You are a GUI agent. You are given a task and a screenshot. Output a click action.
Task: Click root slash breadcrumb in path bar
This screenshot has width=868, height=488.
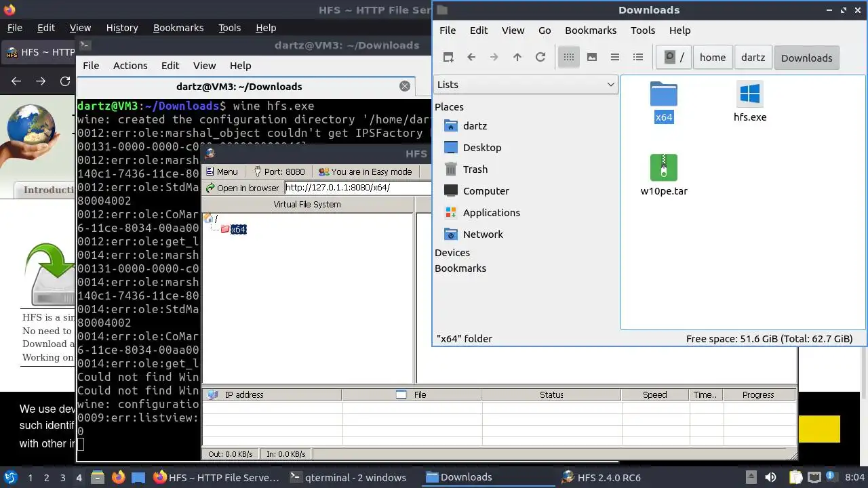tap(674, 58)
